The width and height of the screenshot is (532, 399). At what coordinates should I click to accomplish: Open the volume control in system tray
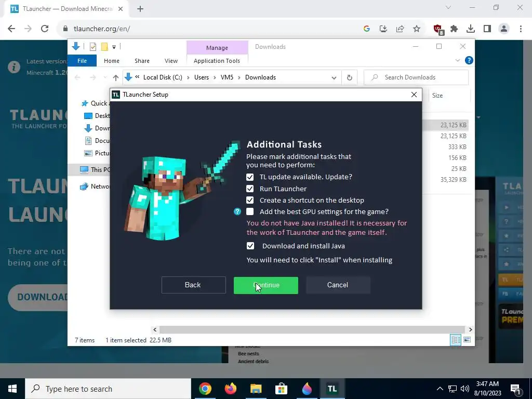coord(465,389)
